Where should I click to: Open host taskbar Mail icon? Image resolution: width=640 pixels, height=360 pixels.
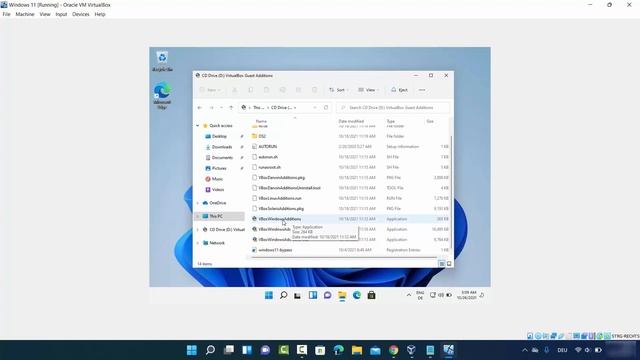point(375,350)
